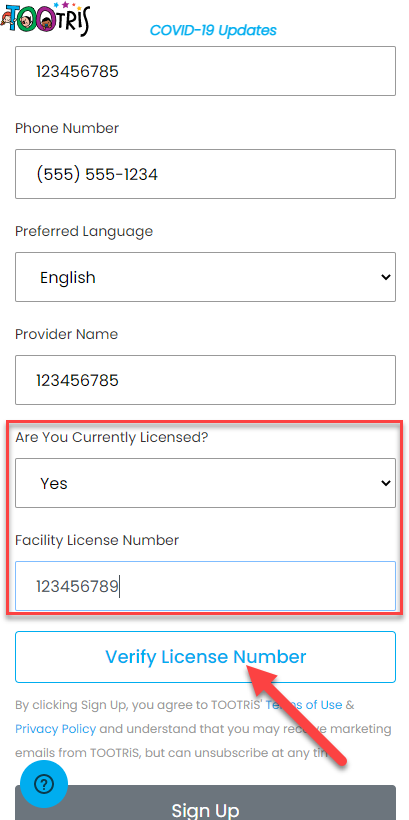
Task: Focus the Facility License Number input
Action: coord(205,586)
